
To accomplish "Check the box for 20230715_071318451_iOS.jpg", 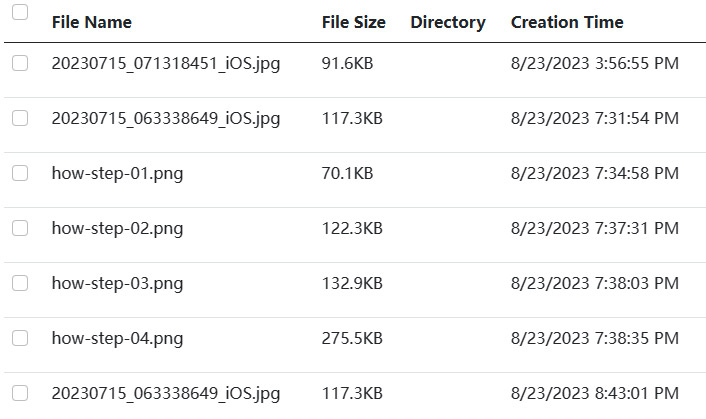I will click(x=20, y=63).
